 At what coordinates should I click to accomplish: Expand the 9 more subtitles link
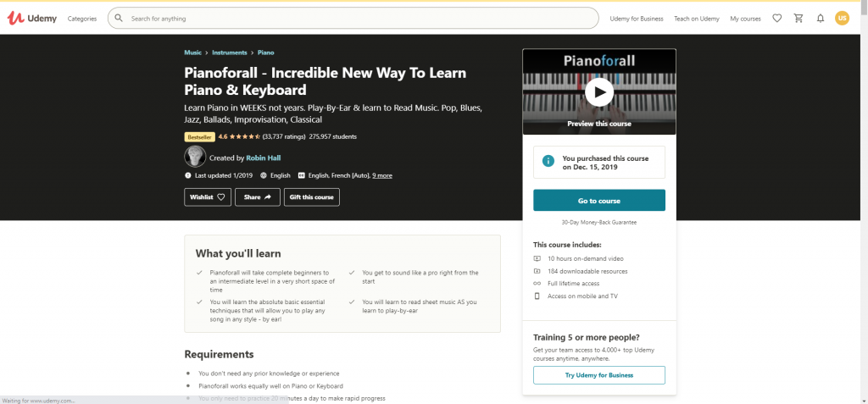pos(382,175)
